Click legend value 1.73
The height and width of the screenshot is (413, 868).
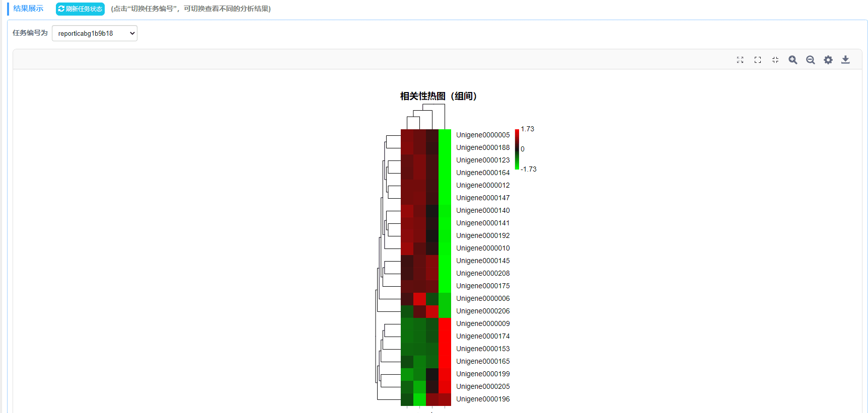[527, 129]
